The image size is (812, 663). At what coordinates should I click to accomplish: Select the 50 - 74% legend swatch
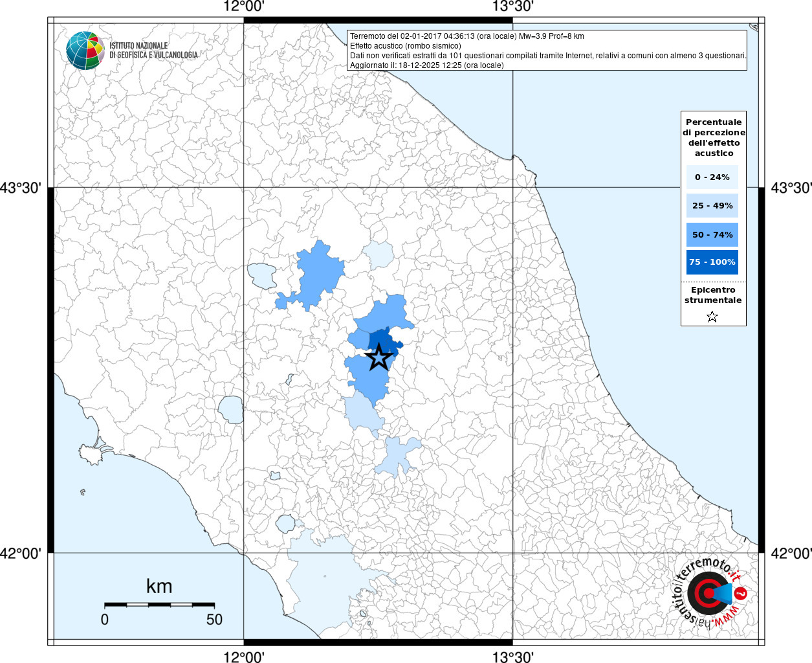712,234
